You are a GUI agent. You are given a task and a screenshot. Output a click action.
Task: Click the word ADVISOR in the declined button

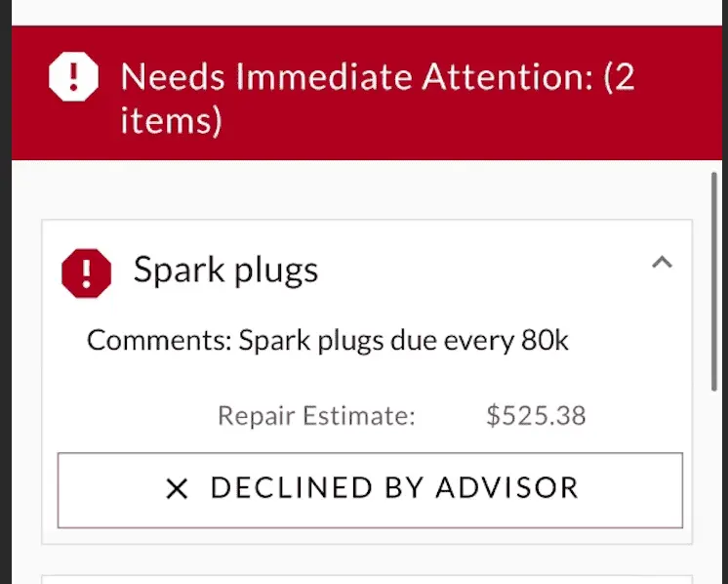pos(507,488)
